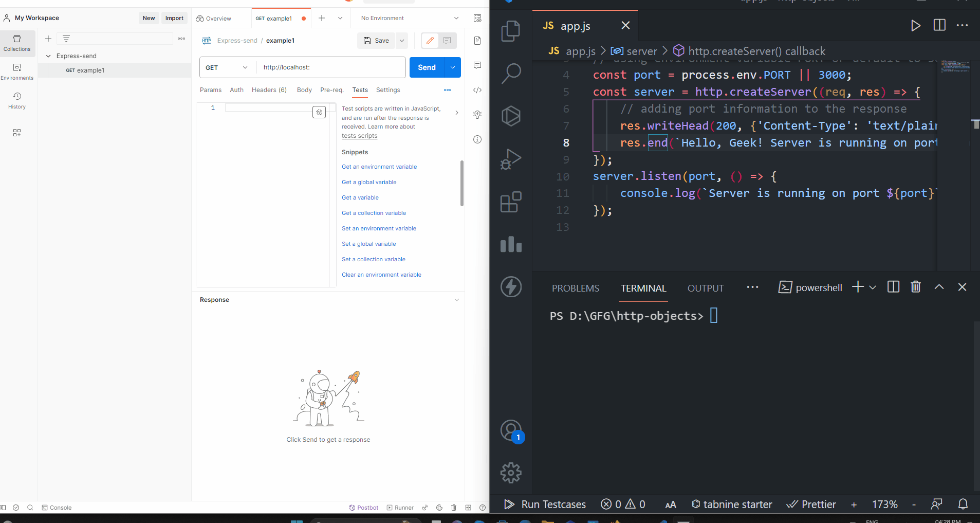
Task: Click Run Testcases in status bar
Action: 545,504
